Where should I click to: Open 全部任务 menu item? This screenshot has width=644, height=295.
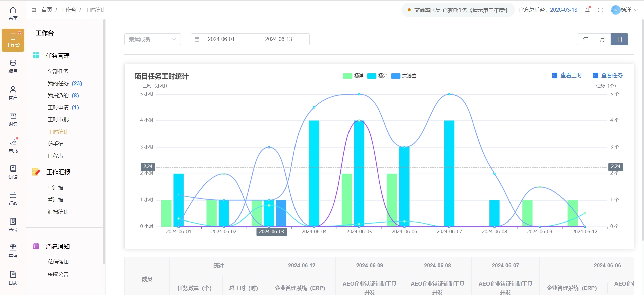(x=58, y=71)
